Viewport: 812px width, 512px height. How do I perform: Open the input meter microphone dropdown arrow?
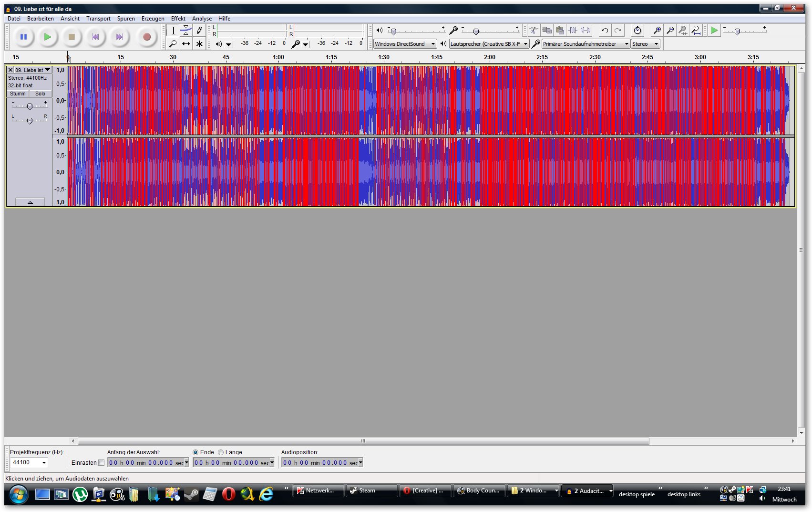[x=306, y=44]
